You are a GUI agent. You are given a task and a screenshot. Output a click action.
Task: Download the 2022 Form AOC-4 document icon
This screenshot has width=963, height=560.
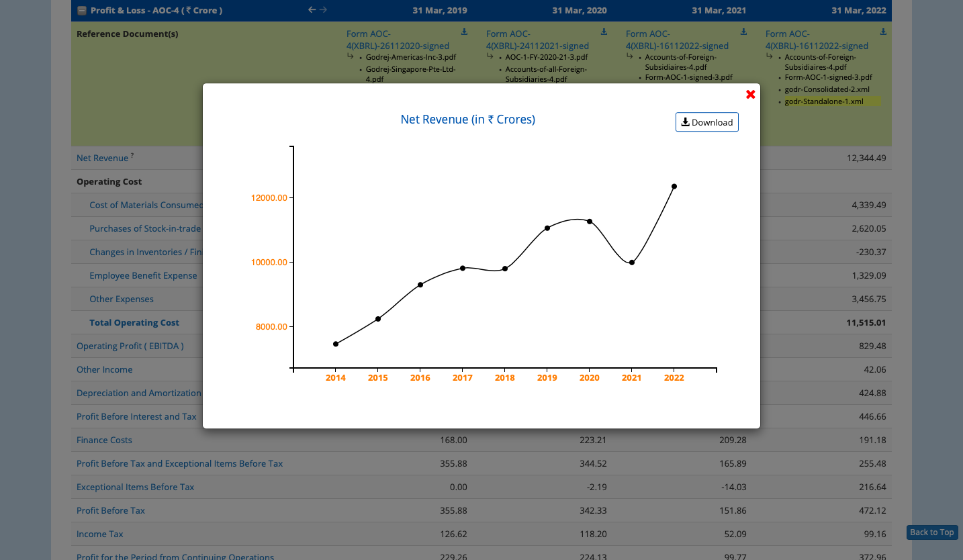[883, 32]
